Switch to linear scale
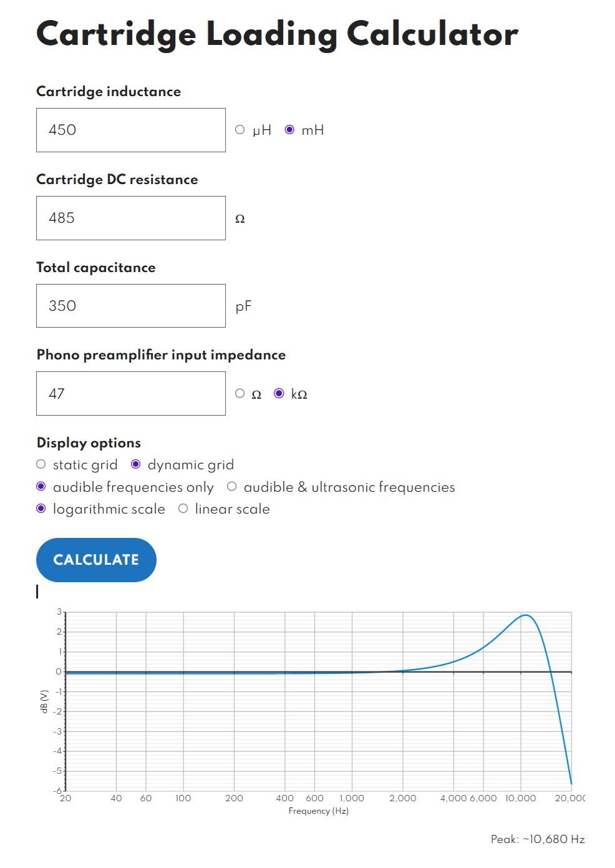 [183, 509]
